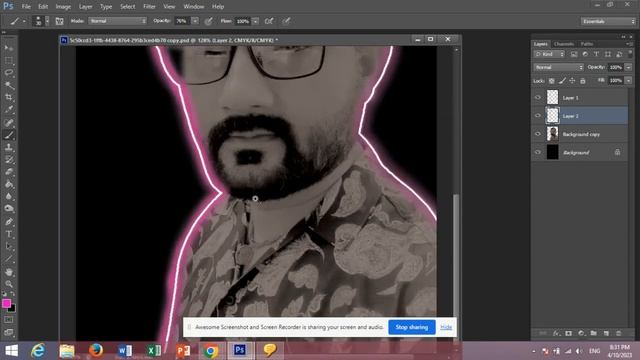Open Essentials workspace dropdown
Viewport: 640px width, 360px height.
pyautogui.click(x=608, y=21)
